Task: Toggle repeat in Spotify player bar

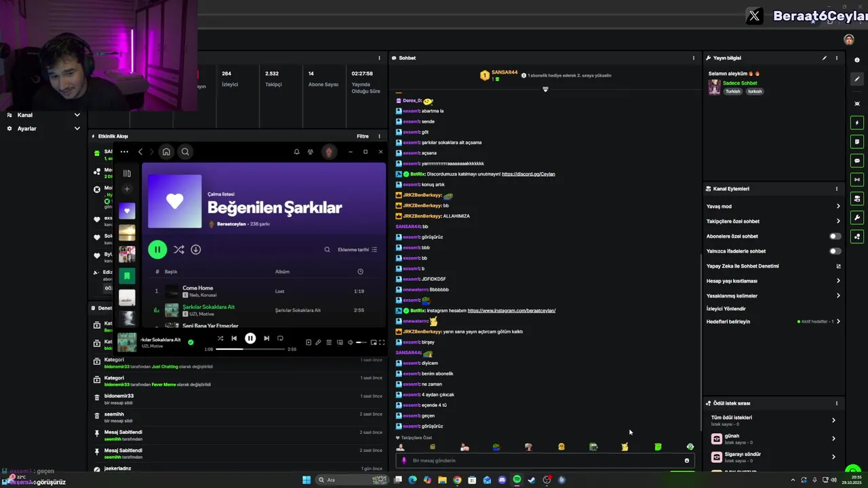Action: point(280,338)
